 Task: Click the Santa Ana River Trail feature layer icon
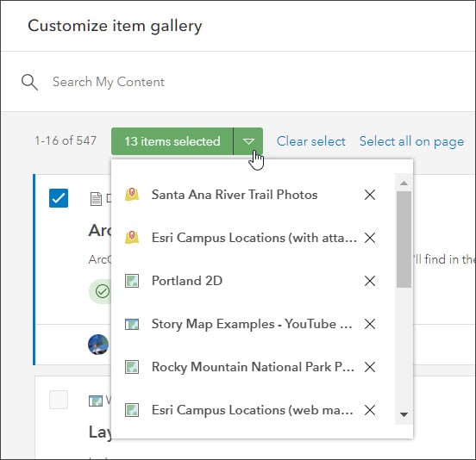coord(132,195)
